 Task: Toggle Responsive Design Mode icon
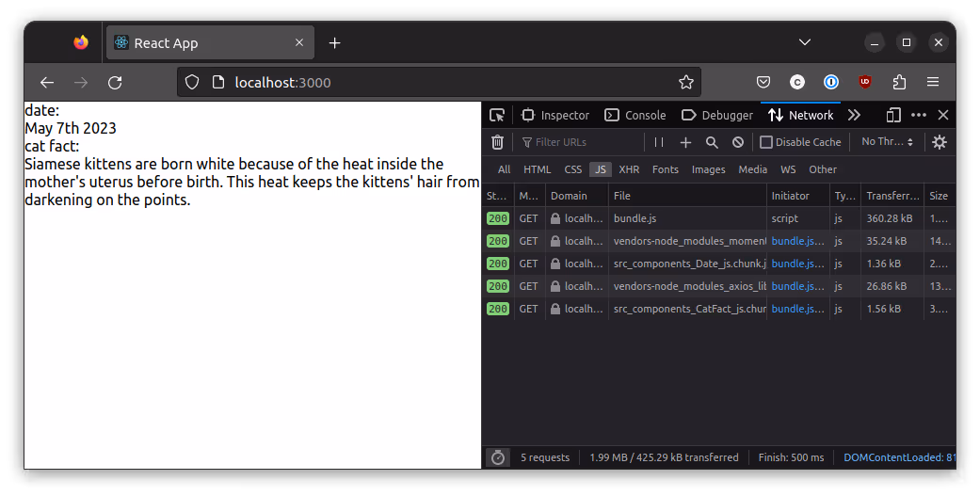click(x=893, y=115)
